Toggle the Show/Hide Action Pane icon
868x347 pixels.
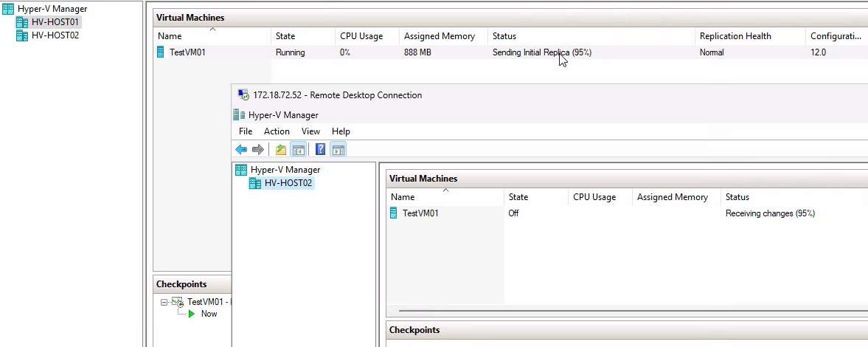(338, 150)
